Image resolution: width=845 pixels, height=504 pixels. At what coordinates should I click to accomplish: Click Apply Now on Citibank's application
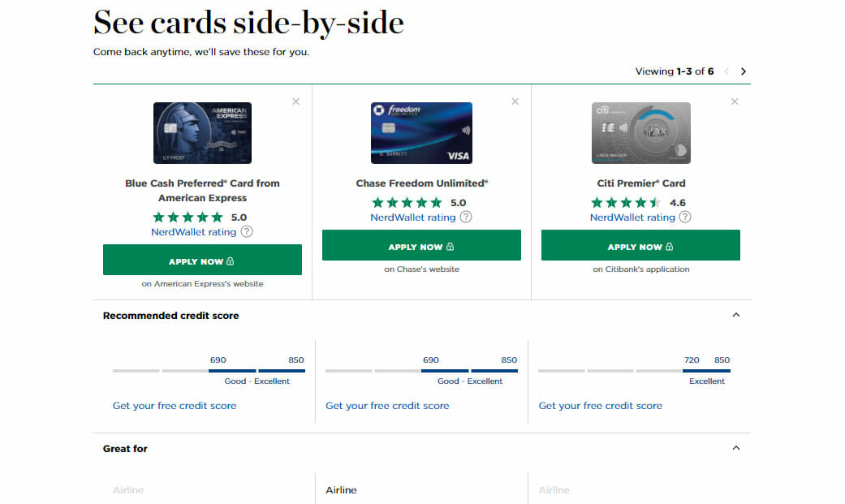coord(640,244)
